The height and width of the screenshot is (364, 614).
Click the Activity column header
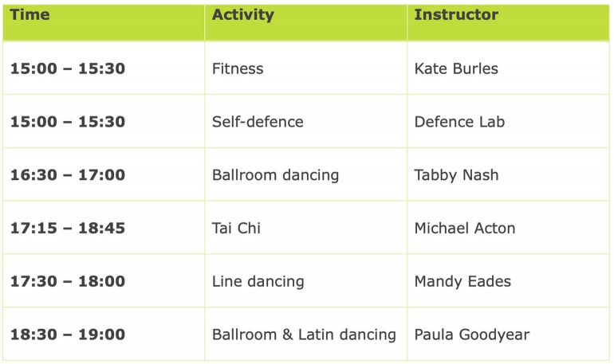pos(242,15)
